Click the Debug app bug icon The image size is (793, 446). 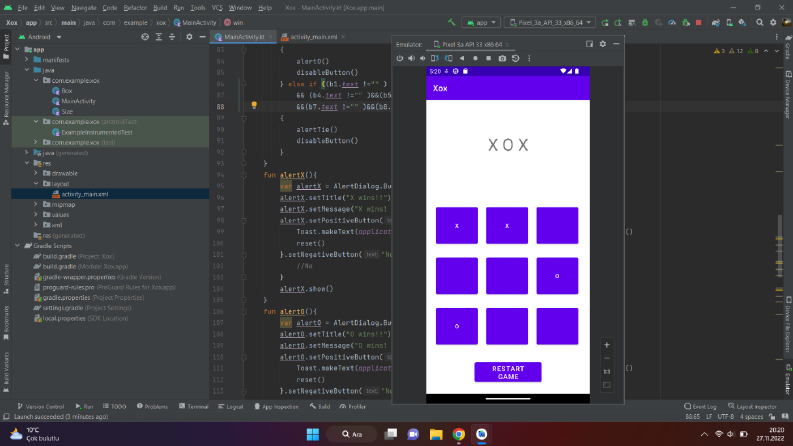[x=645, y=22]
